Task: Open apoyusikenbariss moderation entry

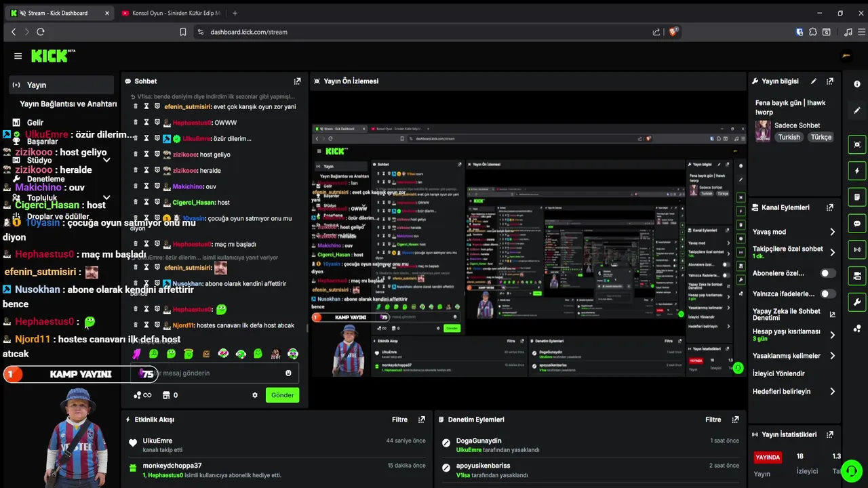Action: coord(483,466)
